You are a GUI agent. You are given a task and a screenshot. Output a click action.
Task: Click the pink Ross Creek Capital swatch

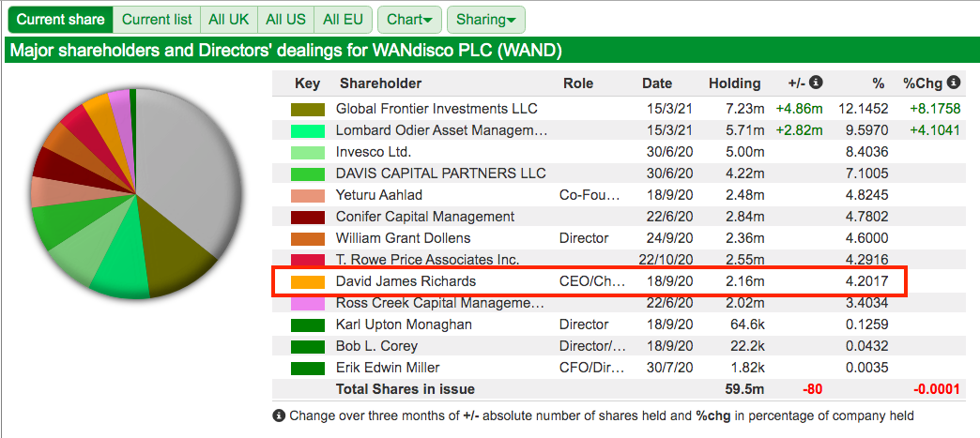click(308, 304)
